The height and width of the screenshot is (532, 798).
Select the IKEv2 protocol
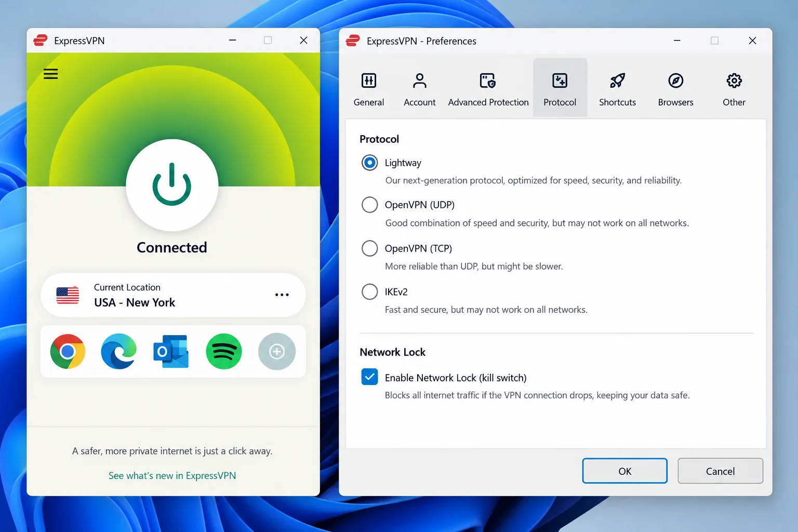click(369, 291)
